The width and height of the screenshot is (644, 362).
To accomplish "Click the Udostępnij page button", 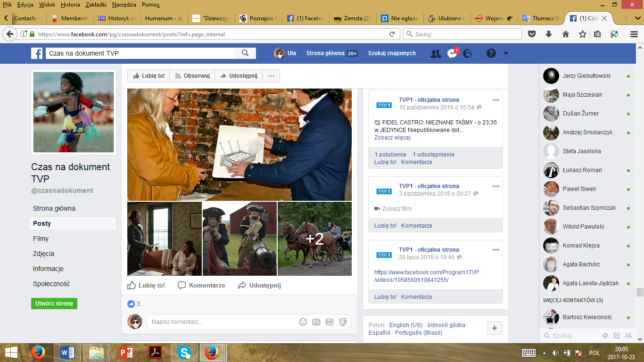I will [x=238, y=76].
